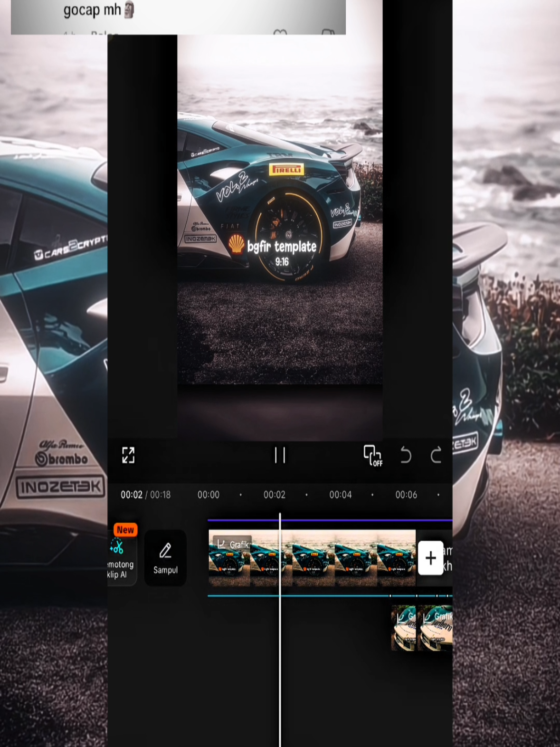Open the AI clip cutter tool
The height and width of the screenshot is (747, 560).
tap(122, 557)
